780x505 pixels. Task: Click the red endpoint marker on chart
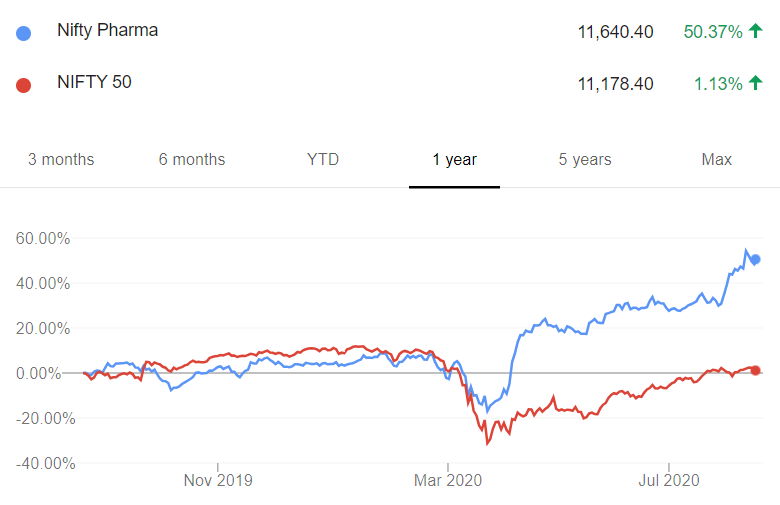click(x=755, y=370)
